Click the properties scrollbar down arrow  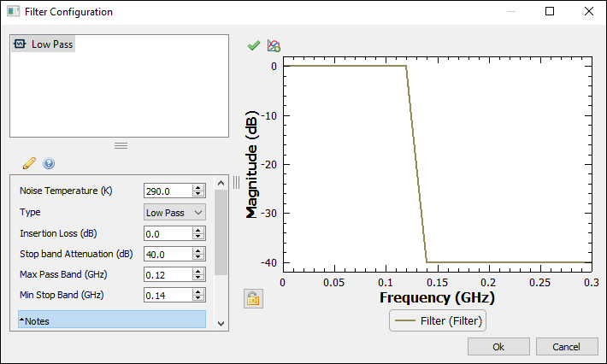[221, 323]
